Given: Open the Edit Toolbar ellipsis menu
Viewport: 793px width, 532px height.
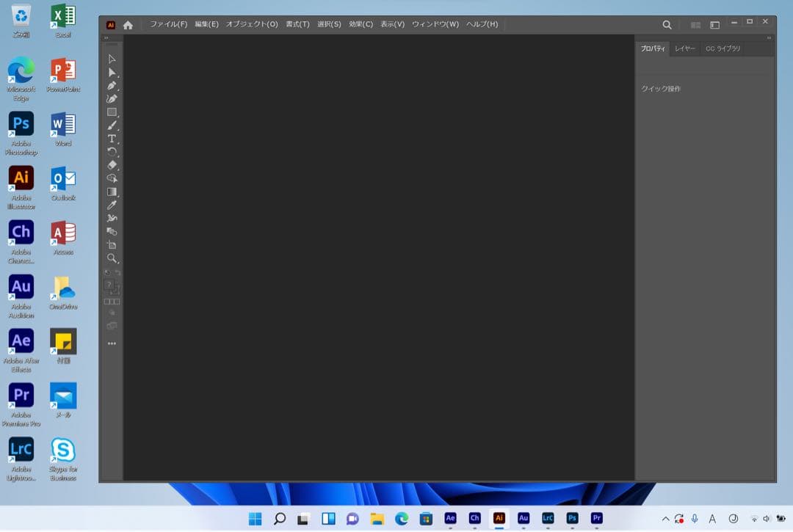Looking at the screenshot, I should coord(112,343).
